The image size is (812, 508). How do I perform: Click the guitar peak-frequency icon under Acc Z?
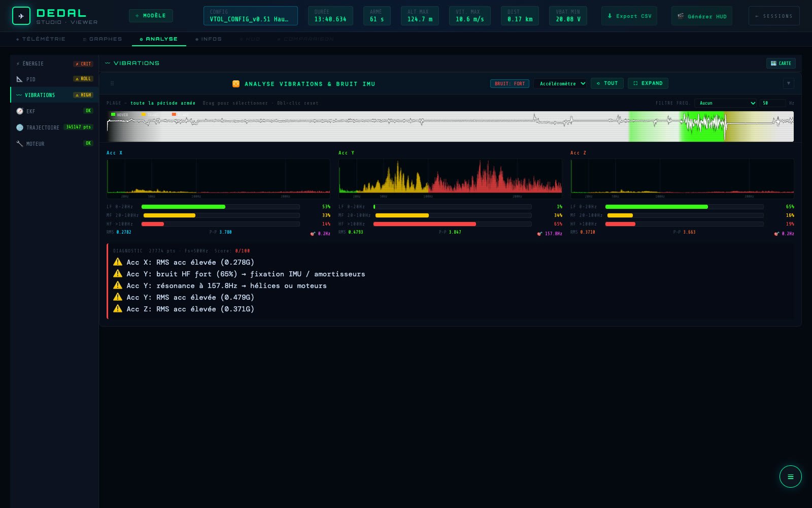tap(776, 234)
